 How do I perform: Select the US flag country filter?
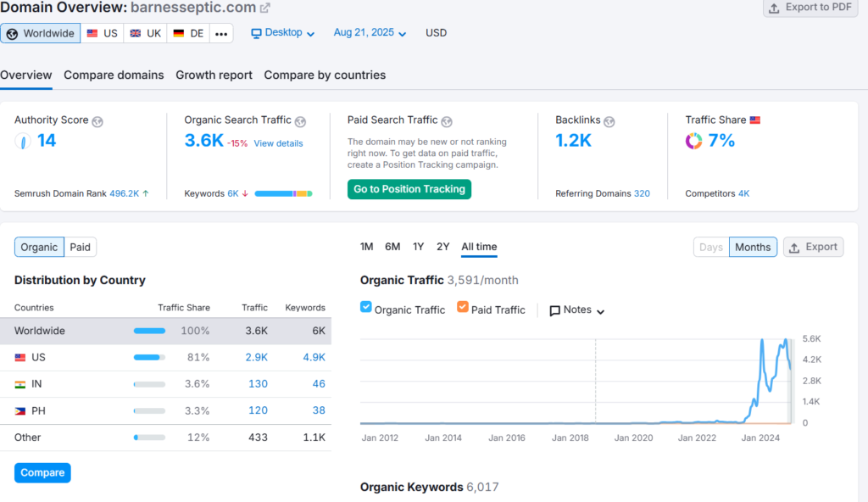click(103, 33)
